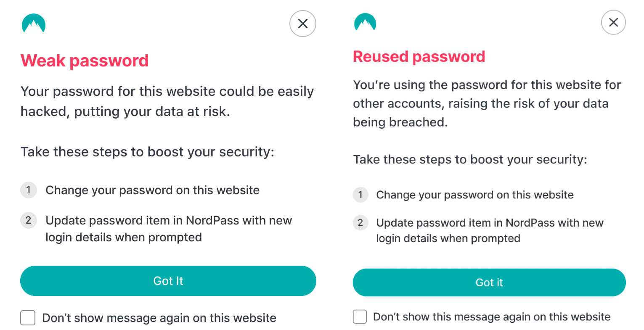Click "Update password item in NordPass" step in Weak dialog
This screenshot has height=330, width=644.
pos(168,229)
